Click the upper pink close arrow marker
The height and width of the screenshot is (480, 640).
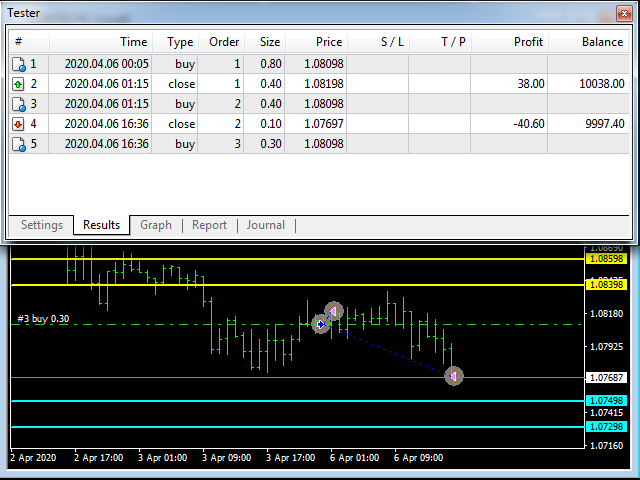click(x=334, y=311)
